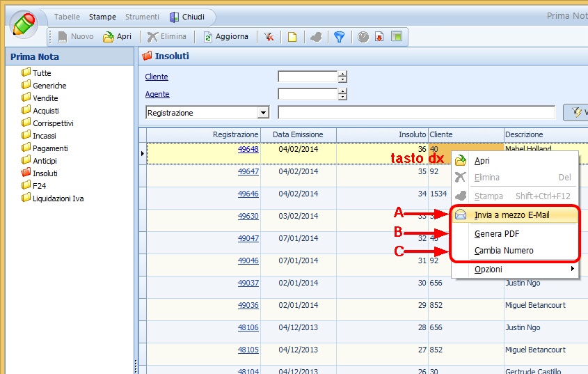Image resolution: width=588 pixels, height=374 pixels.
Task: Click the Apri folder icon in toolbar
Action: point(109,37)
